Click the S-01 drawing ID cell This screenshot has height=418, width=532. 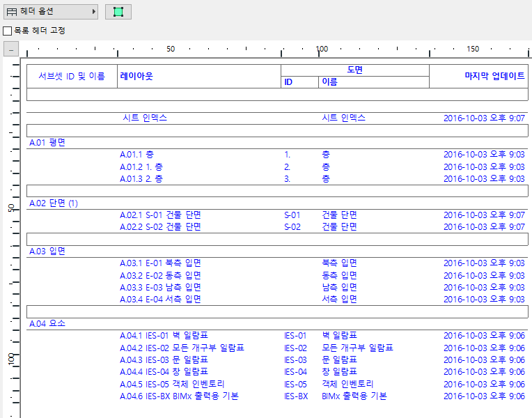[x=292, y=215]
